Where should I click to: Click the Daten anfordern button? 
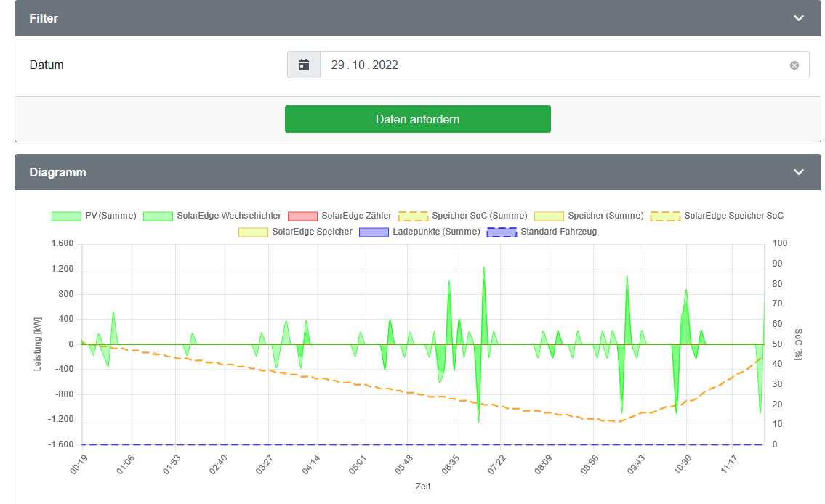point(417,119)
